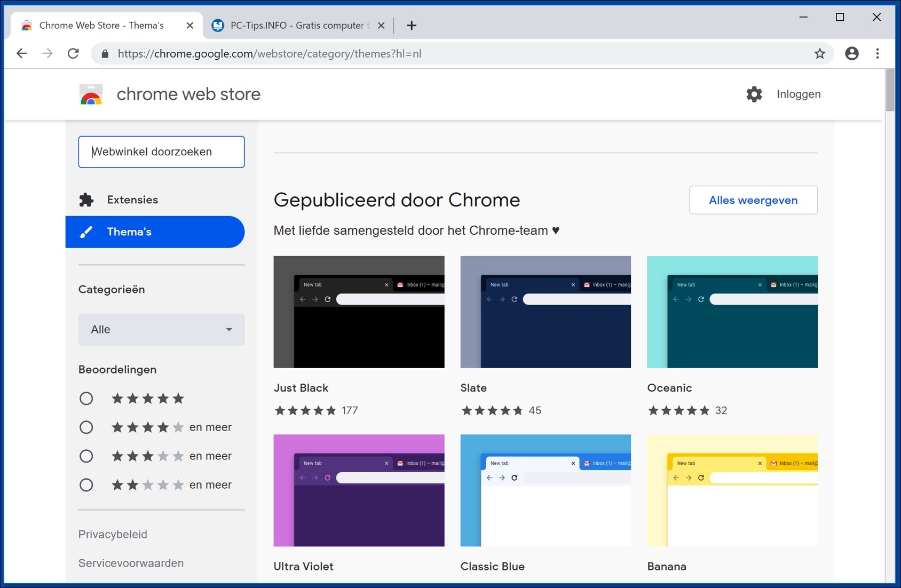Open the Just Black theme thumbnail
Image resolution: width=901 pixels, height=588 pixels.
pos(359,312)
